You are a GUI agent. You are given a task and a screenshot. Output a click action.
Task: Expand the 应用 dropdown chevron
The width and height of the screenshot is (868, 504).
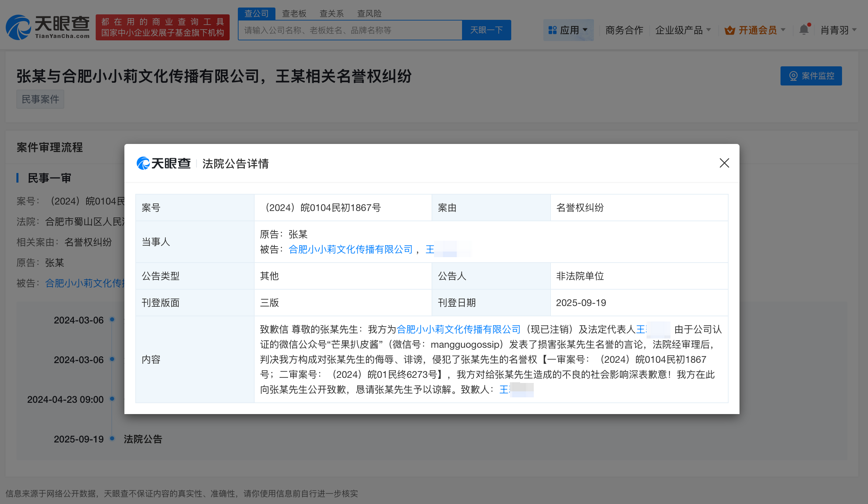[585, 30]
